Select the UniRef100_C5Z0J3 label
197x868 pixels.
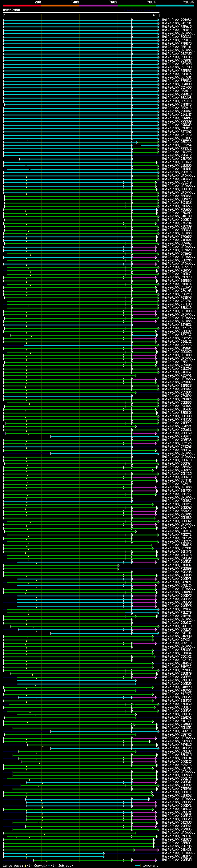177,108
